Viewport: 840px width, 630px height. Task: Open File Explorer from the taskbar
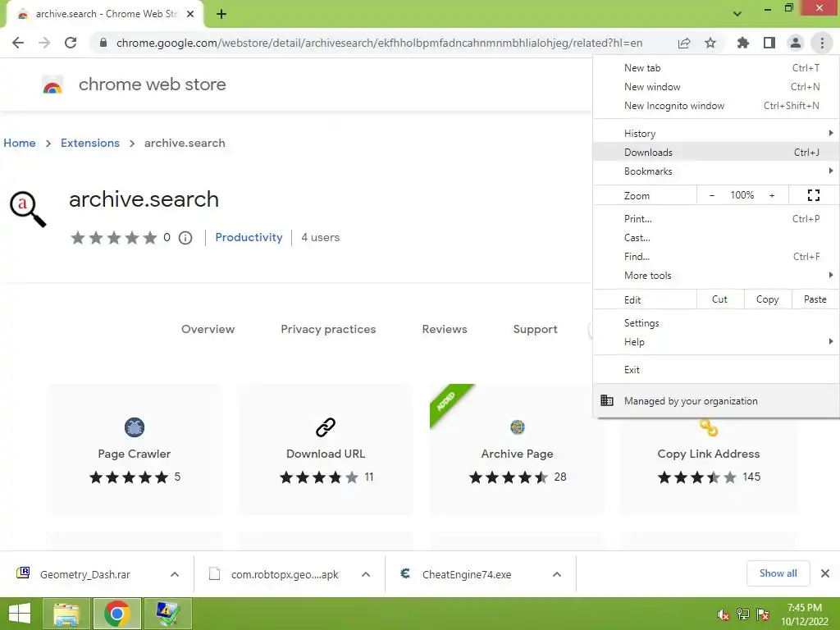[66, 614]
